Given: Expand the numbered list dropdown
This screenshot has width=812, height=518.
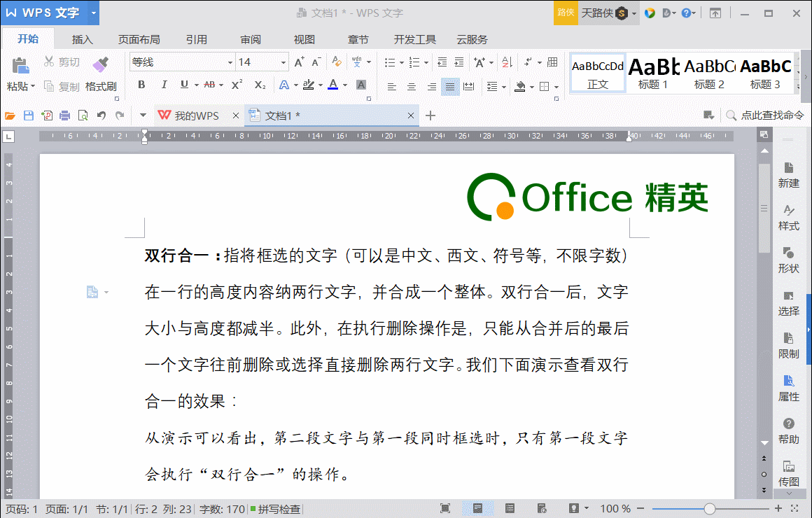Looking at the screenshot, I should [426, 63].
